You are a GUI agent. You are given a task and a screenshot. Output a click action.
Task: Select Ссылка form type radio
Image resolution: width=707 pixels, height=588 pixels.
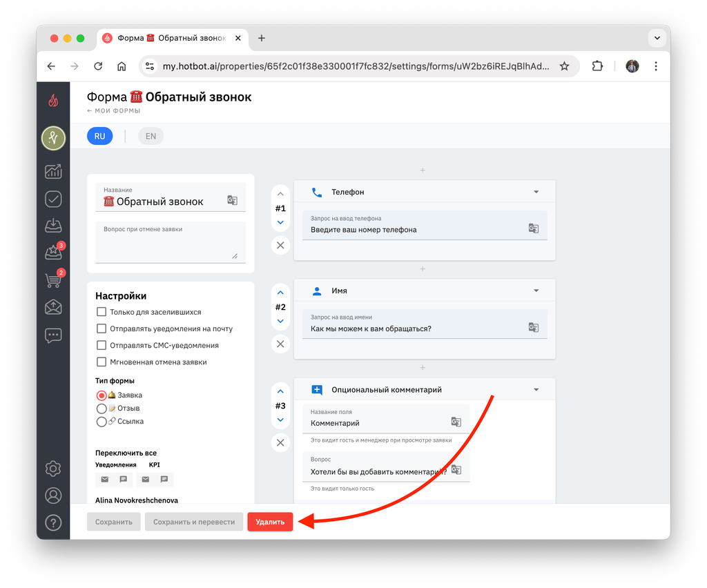click(101, 421)
